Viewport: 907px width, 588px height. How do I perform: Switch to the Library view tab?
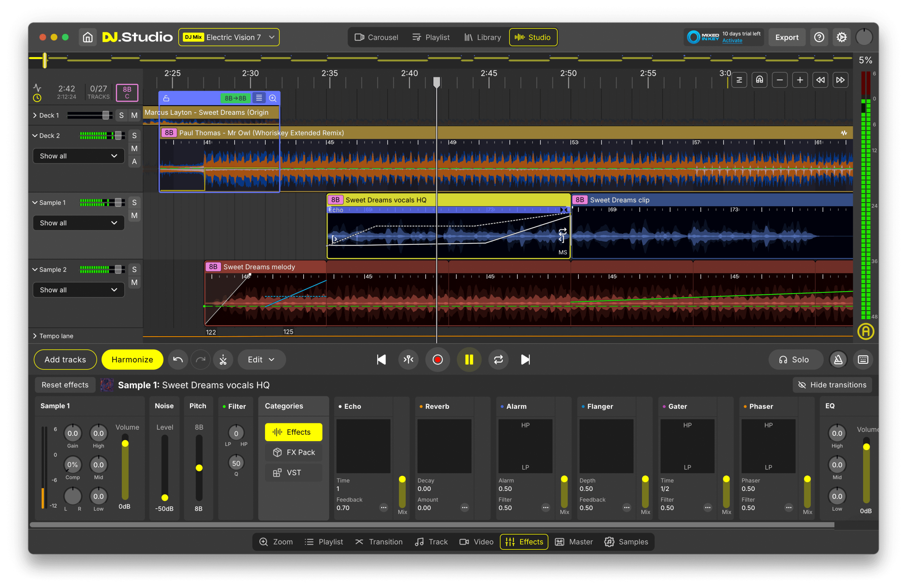pyautogui.click(x=483, y=37)
